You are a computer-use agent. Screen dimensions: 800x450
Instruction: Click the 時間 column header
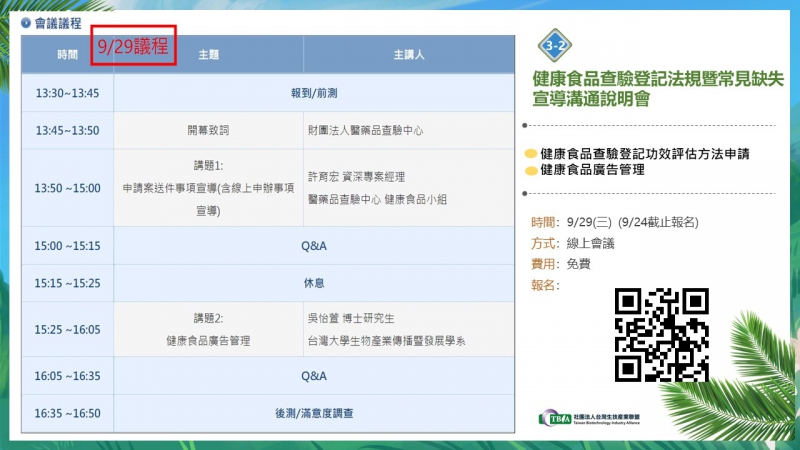[x=67, y=55]
